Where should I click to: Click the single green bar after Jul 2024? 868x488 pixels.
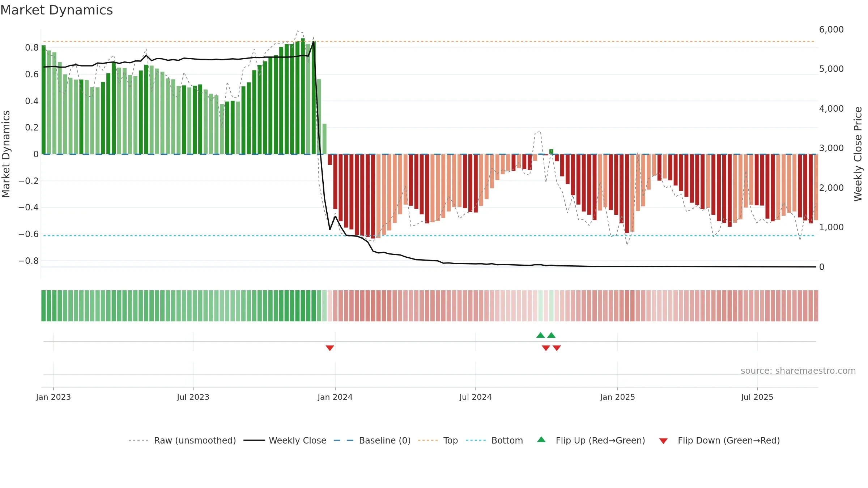[551, 152]
